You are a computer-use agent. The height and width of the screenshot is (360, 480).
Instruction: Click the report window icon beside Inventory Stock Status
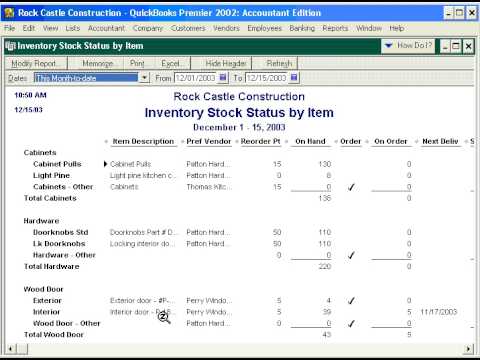[x=11, y=46]
